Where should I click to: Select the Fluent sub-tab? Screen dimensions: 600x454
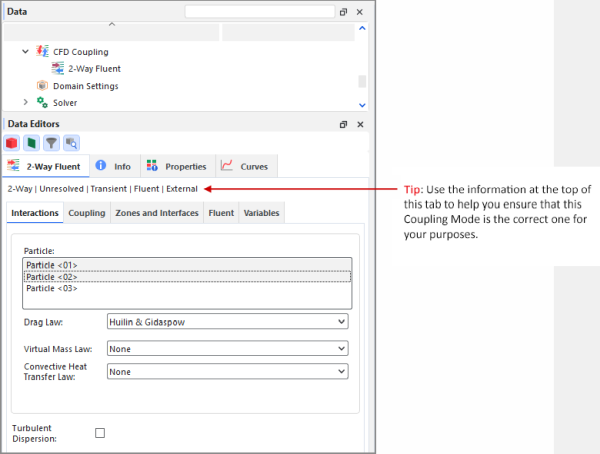pos(221,213)
